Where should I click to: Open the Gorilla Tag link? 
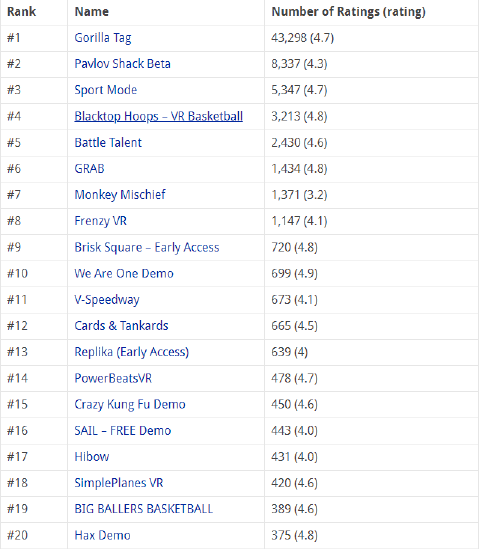(103, 38)
